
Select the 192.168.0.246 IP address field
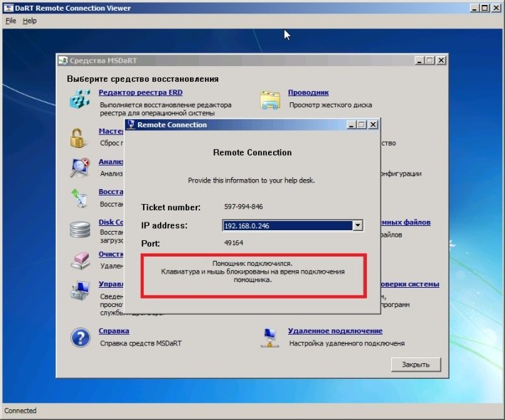pyautogui.click(x=287, y=226)
